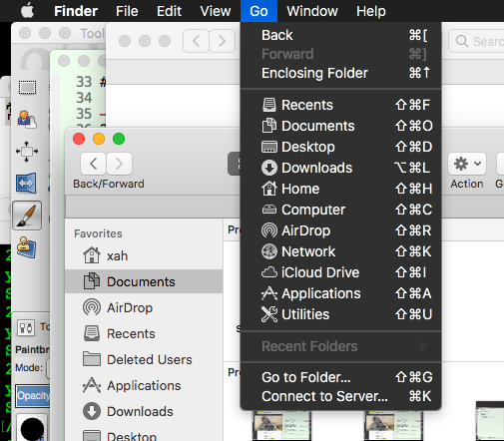Choose Go to Folder… menu item
504x441 pixels.
[x=340, y=377]
